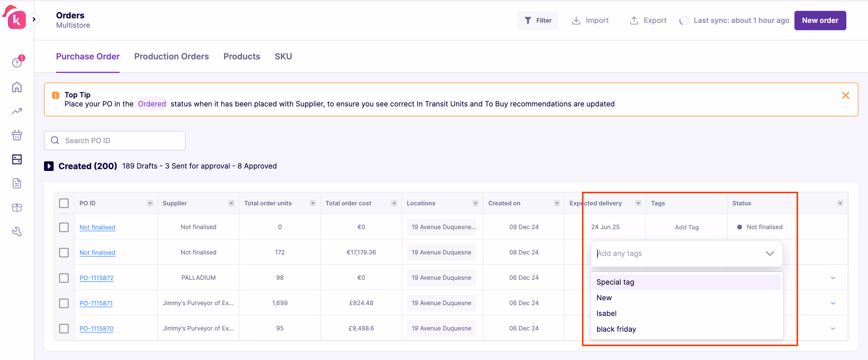Open the Supplier column dropdown arrow
This screenshot has height=360, width=868.
pyautogui.click(x=231, y=203)
